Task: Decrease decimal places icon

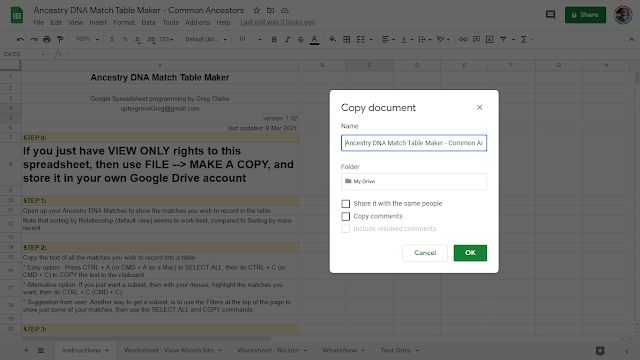Action: [x=138, y=40]
